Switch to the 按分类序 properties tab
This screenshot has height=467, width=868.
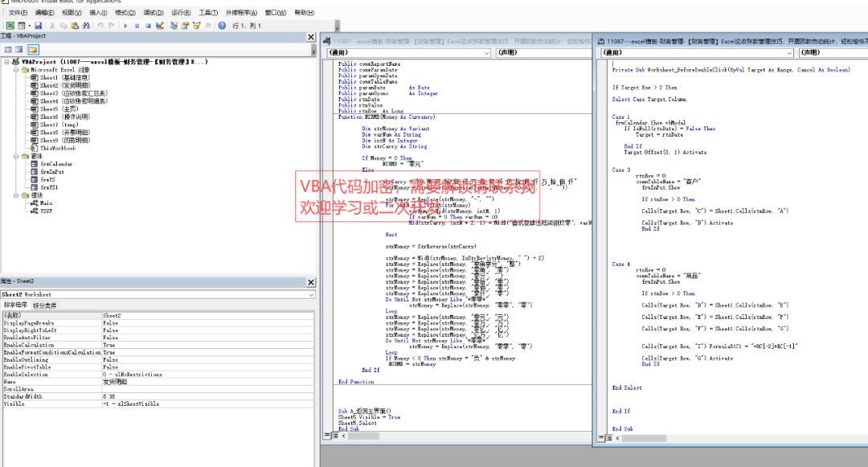(x=43, y=305)
